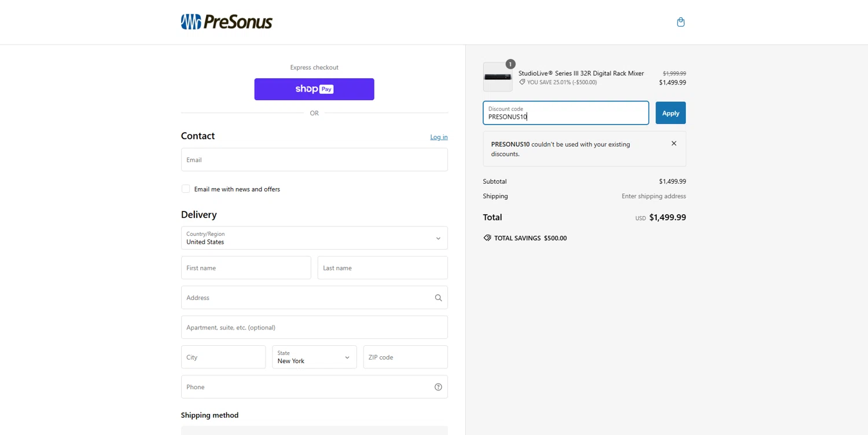Dismiss the PRESONUS10 discount error message

[x=674, y=144]
